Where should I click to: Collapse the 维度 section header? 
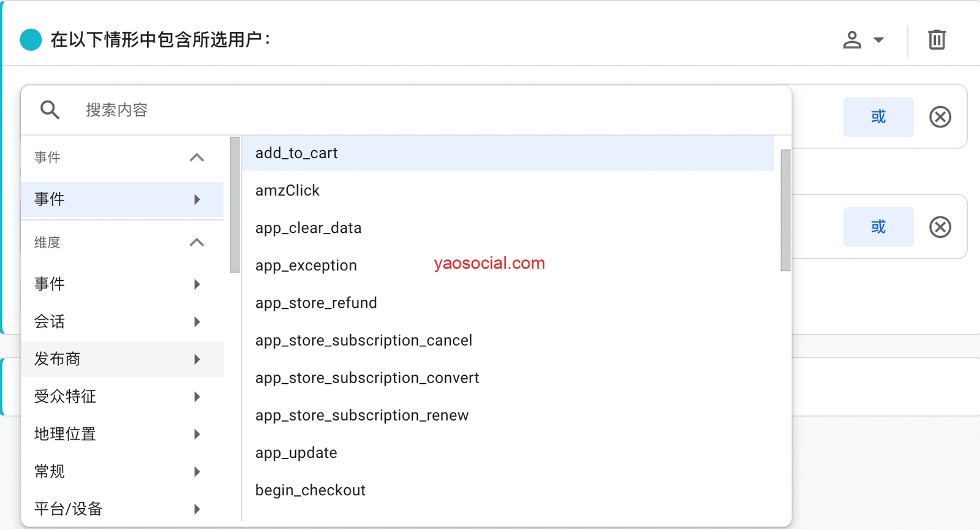pos(197,242)
